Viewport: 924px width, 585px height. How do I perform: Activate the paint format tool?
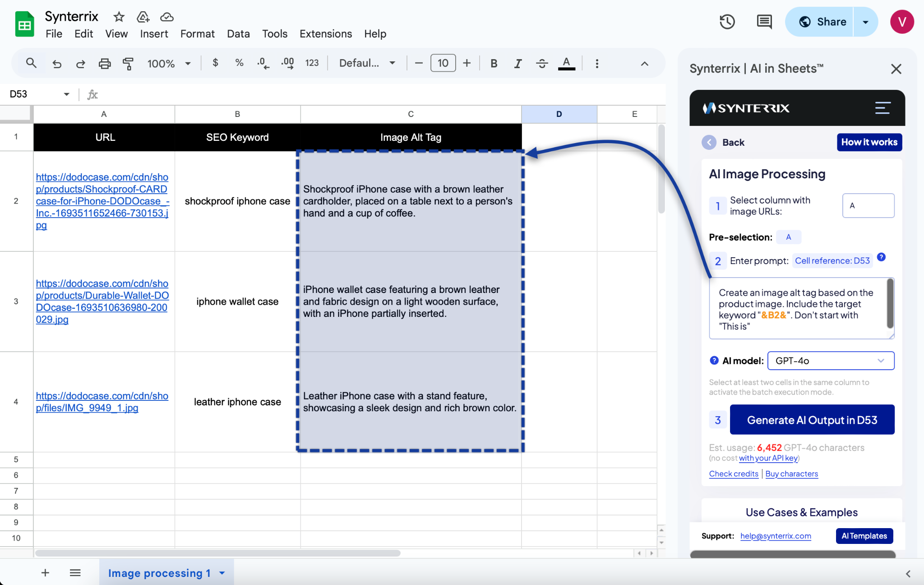pyautogui.click(x=128, y=64)
